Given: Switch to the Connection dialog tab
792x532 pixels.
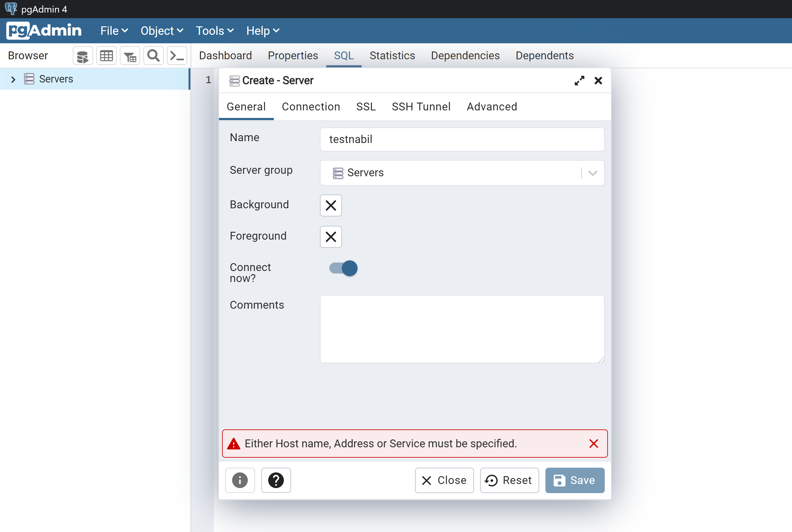Looking at the screenshot, I should click(311, 107).
